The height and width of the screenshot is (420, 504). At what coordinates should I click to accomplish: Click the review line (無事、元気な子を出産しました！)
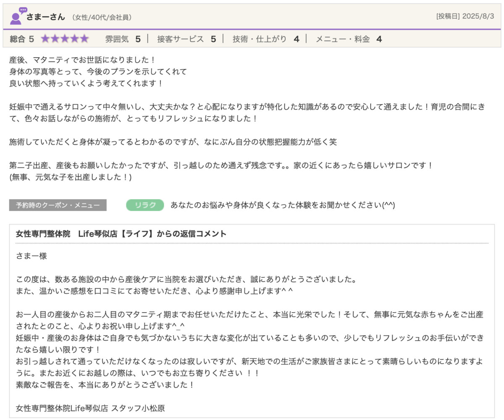click(71, 177)
